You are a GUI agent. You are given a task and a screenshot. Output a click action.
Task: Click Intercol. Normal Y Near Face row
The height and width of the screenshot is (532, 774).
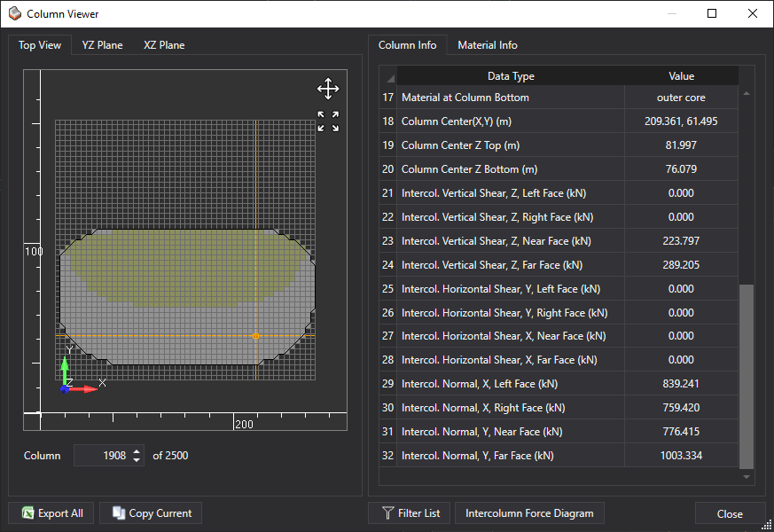[559, 431]
